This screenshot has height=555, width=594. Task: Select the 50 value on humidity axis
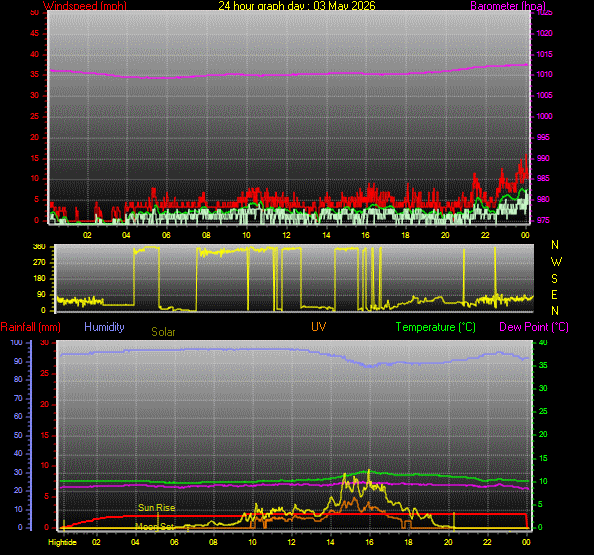tap(18, 435)
